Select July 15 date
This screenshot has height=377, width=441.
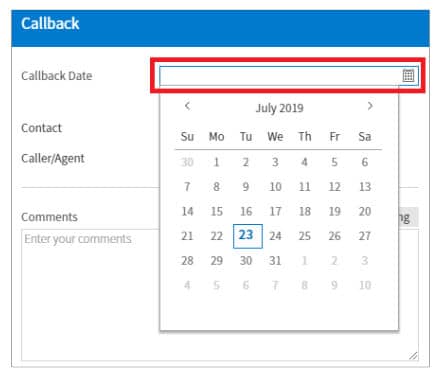[x=217, y=211]
